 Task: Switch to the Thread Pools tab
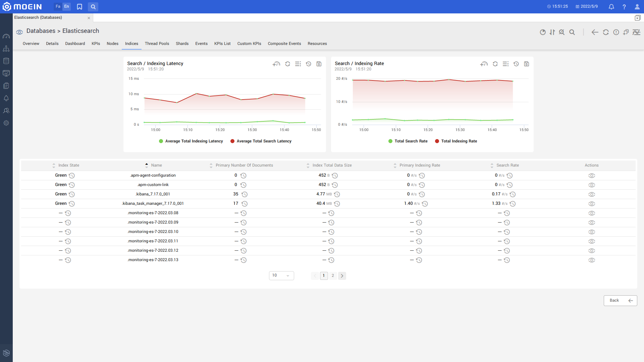[157, 43]
